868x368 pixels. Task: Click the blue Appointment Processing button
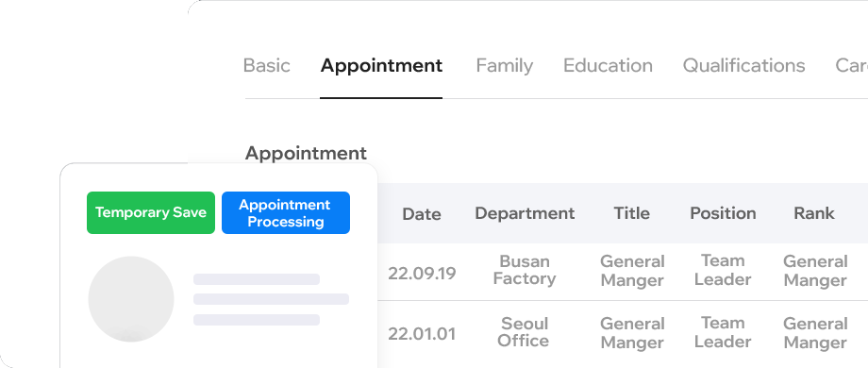(286, 212)
